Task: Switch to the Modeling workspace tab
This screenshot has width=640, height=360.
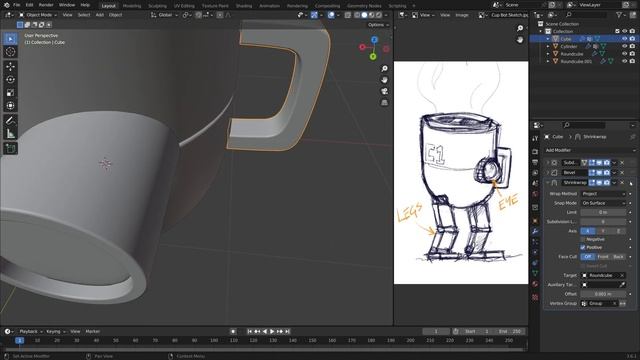Action: click(132, 6)
